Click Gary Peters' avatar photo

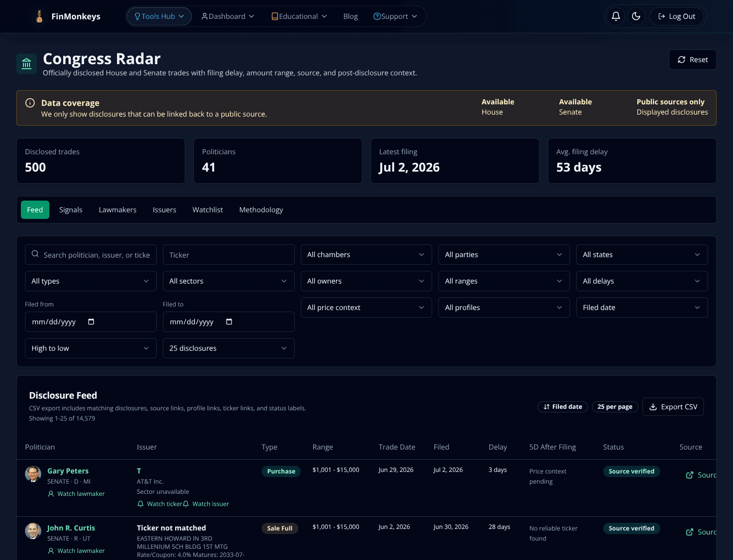pyautogui.click(x=33, y=474)
